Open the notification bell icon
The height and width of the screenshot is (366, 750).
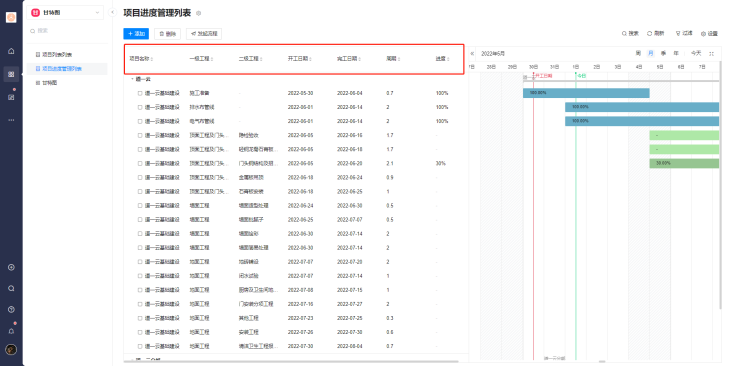click(x=11, y=331)
